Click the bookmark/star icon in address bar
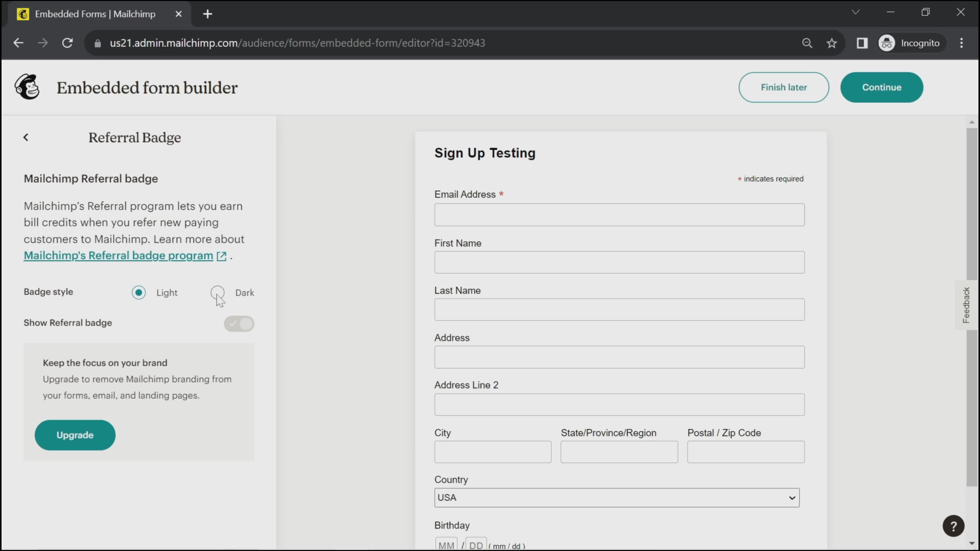This screenshot has width=980, height=551. pyautogui.click(x=832, y=42)
